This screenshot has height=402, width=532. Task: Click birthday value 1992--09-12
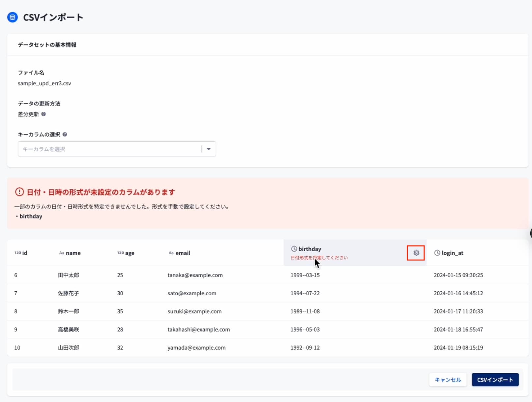point(305,348)
